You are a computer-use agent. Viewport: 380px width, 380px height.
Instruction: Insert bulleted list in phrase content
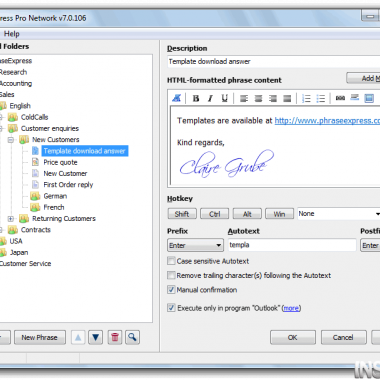click(321, 98)
